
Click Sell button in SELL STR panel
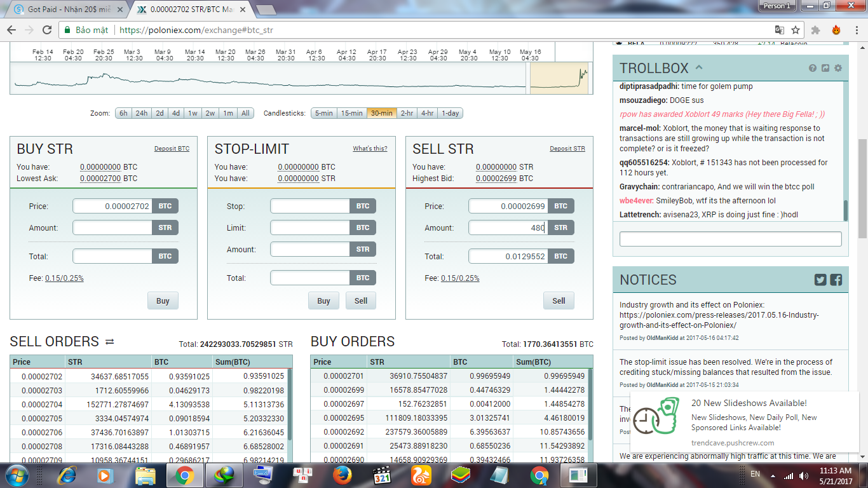[x=559, y=301]
